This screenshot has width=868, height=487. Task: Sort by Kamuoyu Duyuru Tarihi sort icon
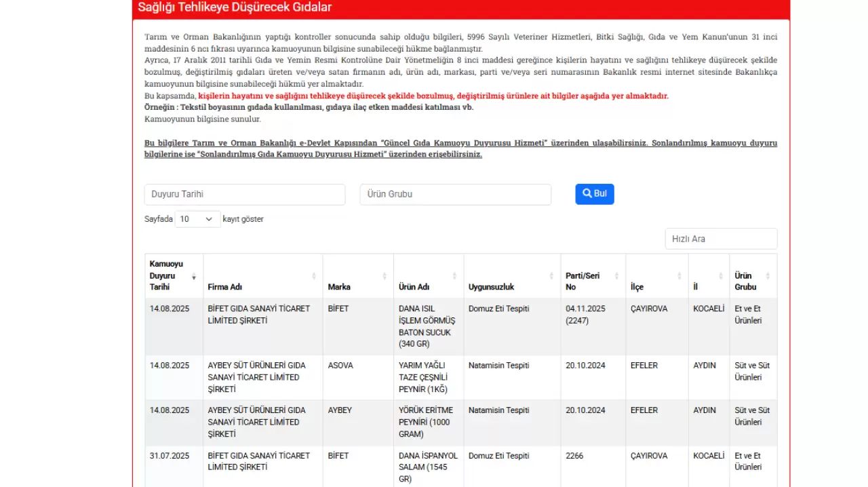pos(194,276)
